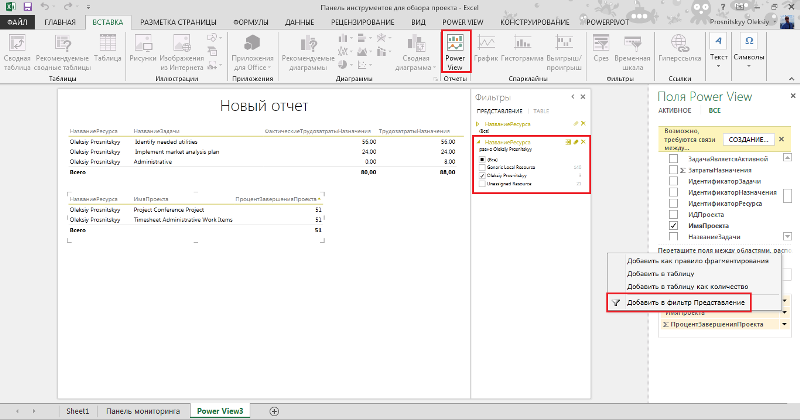
Task: Show АКТИВНОЕ fields list
Action: click(x=674, y=110)
